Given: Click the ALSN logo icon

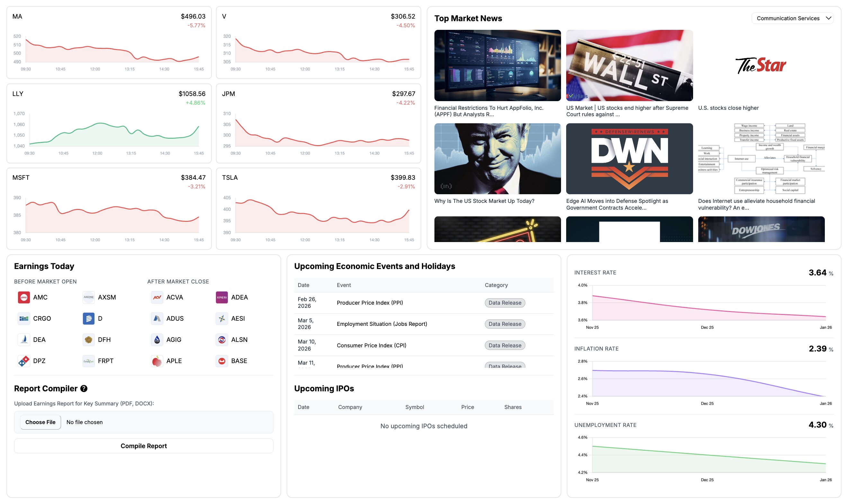Looking at the screenshot, I should coord(222,340).
